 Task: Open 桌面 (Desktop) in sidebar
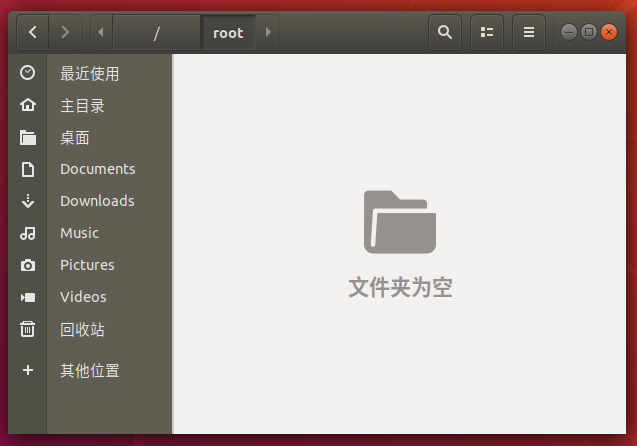75,137
